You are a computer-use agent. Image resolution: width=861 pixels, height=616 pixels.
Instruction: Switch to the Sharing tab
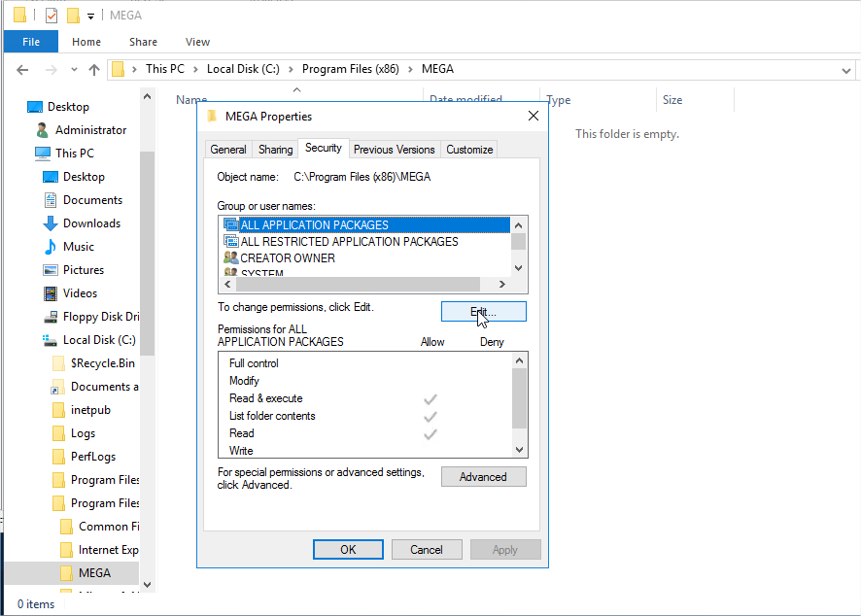click(275, 150)
